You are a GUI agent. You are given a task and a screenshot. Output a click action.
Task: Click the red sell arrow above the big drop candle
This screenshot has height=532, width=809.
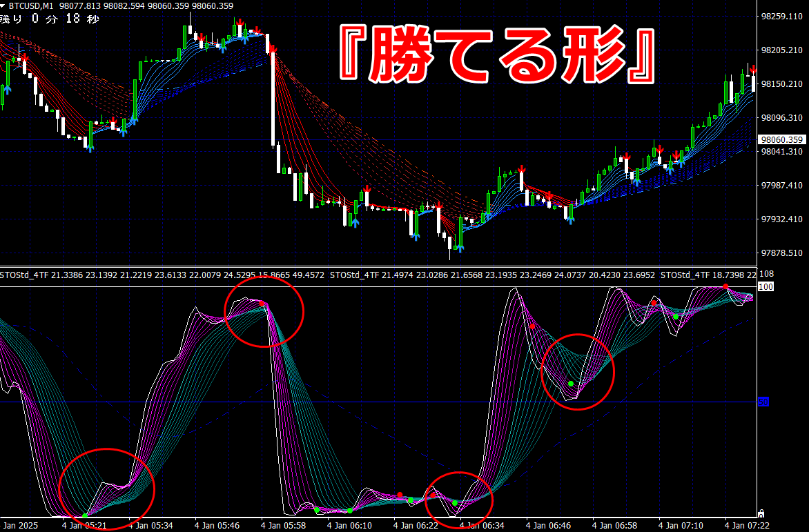273,50
